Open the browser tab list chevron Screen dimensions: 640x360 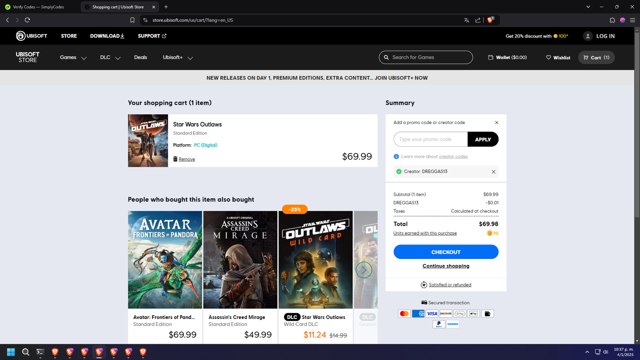pyautogui.click(x=588, y=7)
